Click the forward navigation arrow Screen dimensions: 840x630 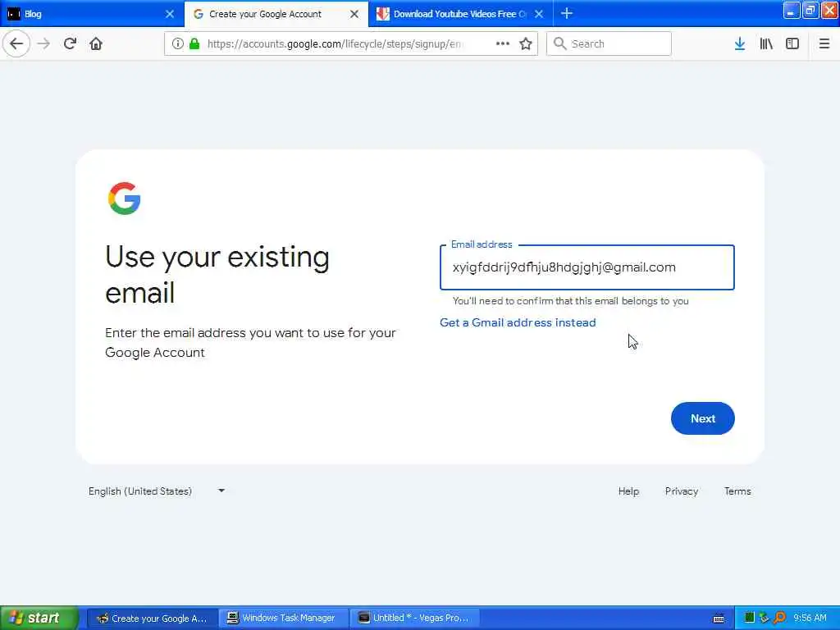point(43,43)
